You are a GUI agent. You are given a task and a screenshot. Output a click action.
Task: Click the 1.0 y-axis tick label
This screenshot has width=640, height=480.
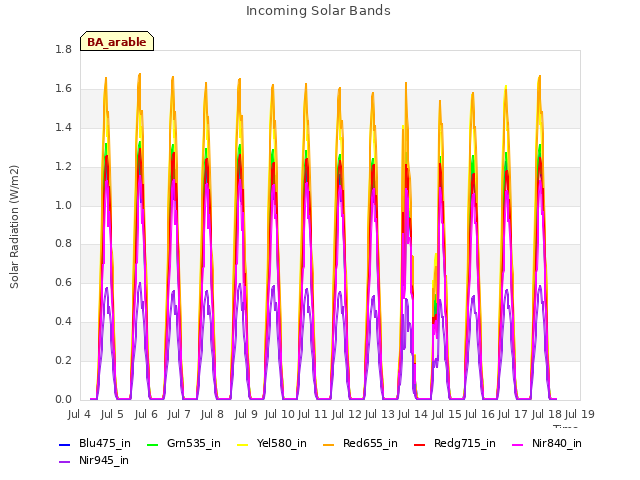(x=64, y=205)
